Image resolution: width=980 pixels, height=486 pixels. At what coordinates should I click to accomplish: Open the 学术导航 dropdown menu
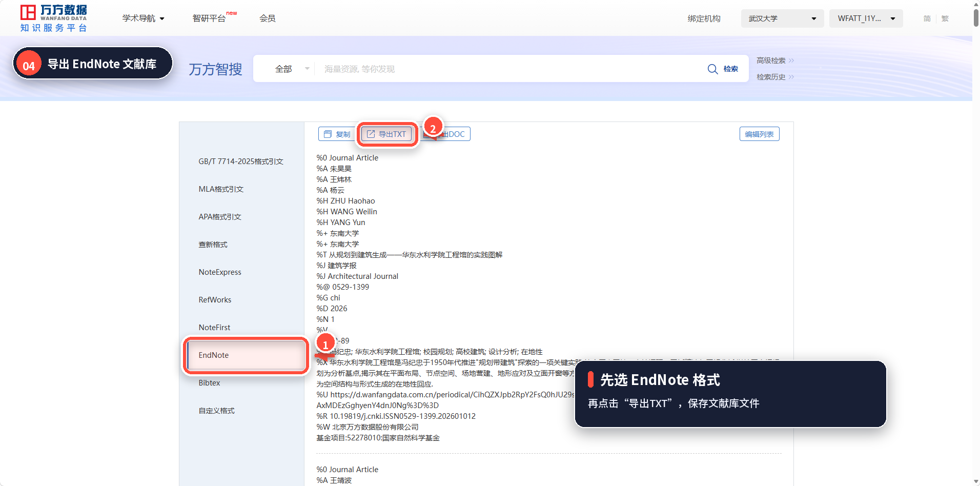tap(144, 18)
